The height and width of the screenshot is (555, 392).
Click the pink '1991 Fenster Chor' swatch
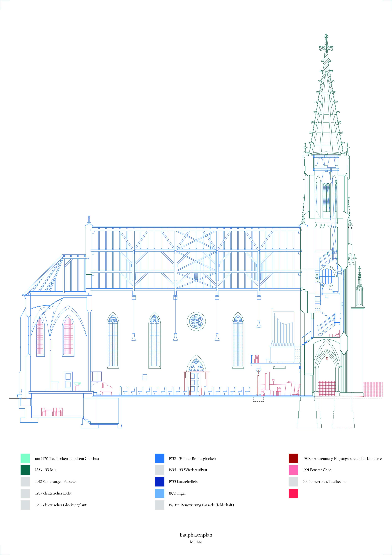[x=293, y=470]
